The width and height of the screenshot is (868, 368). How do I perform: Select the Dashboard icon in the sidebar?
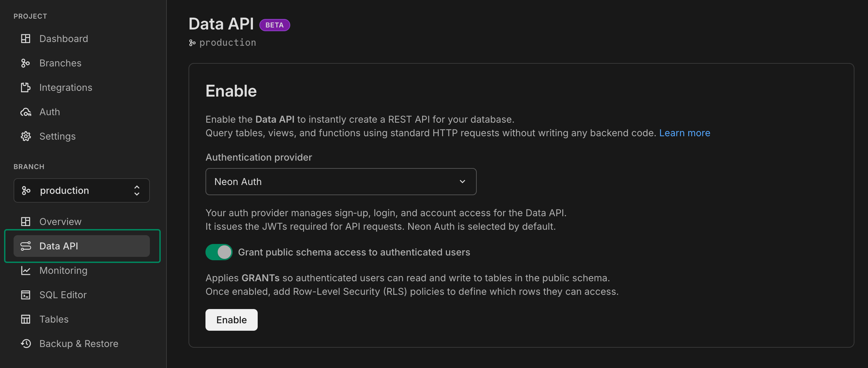coord(26,38)
